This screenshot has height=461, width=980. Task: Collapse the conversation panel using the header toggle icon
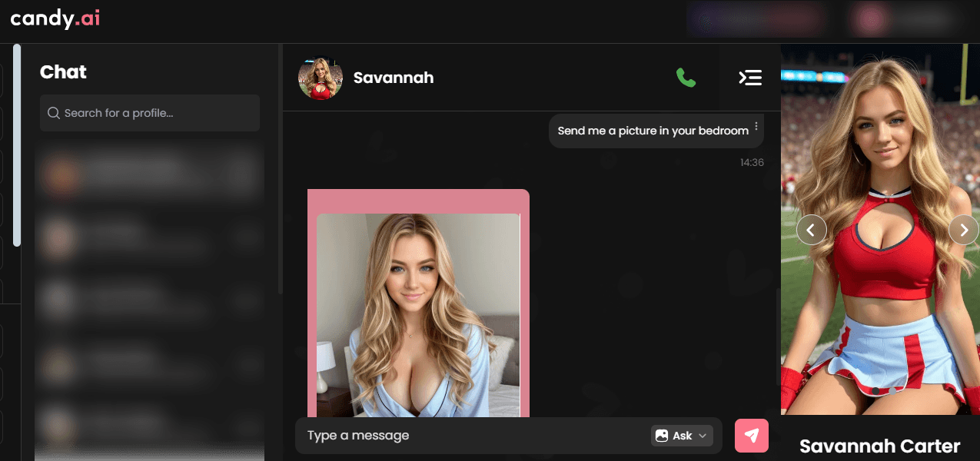point(749,78)
